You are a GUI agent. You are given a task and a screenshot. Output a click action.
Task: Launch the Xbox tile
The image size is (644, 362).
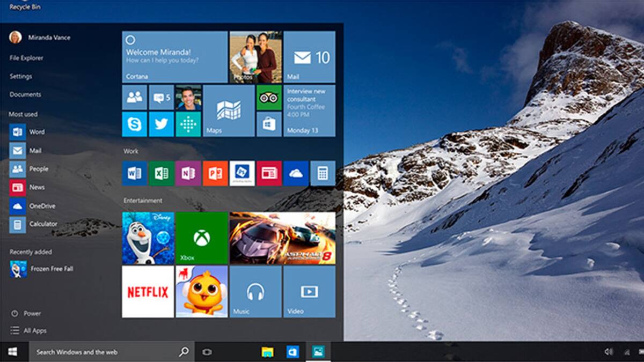click(x=202, y=238)
